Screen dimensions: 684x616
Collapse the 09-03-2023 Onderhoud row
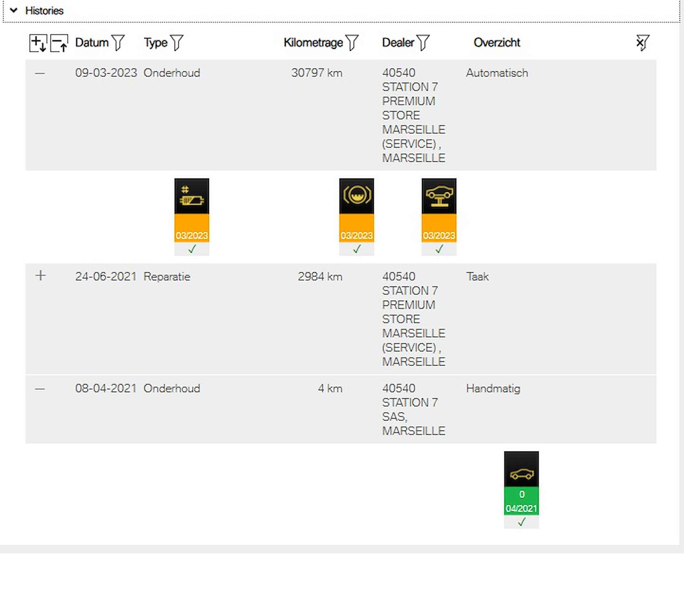40,73
